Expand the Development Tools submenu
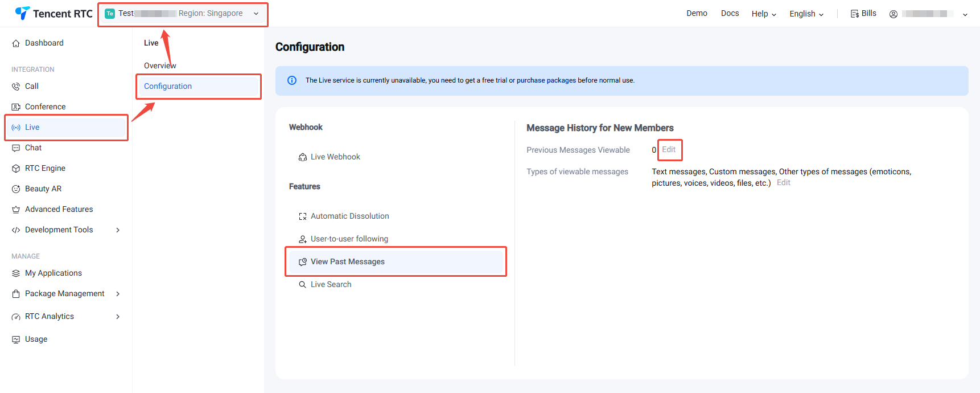Screen dimensions: 980x393 (118, 230)
